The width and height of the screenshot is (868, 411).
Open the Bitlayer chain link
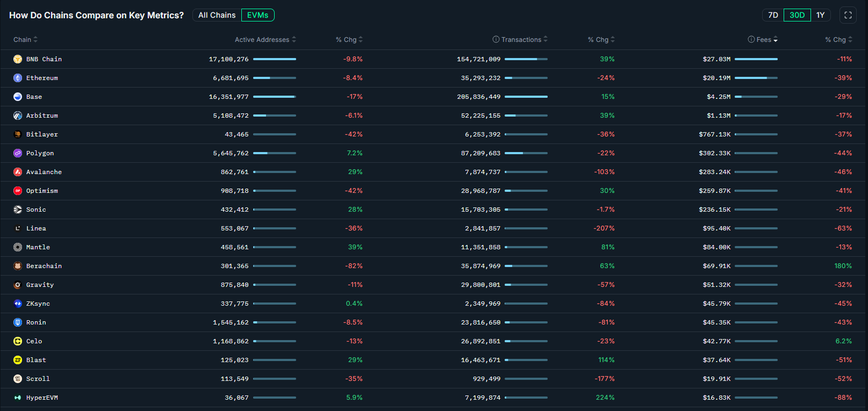click(42, 134)
